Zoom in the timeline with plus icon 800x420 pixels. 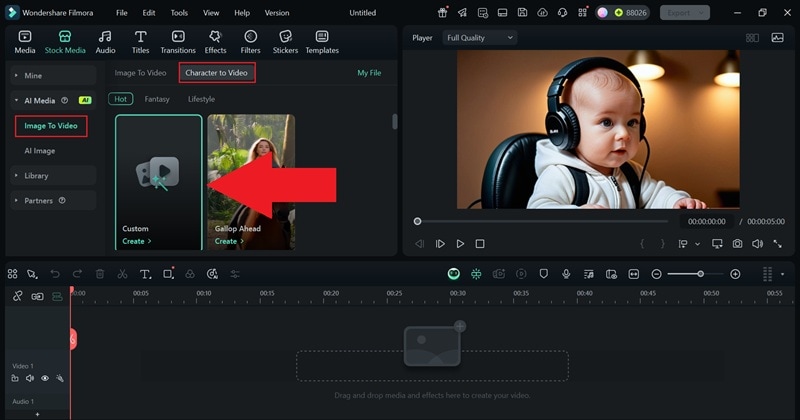pos(735,274)
